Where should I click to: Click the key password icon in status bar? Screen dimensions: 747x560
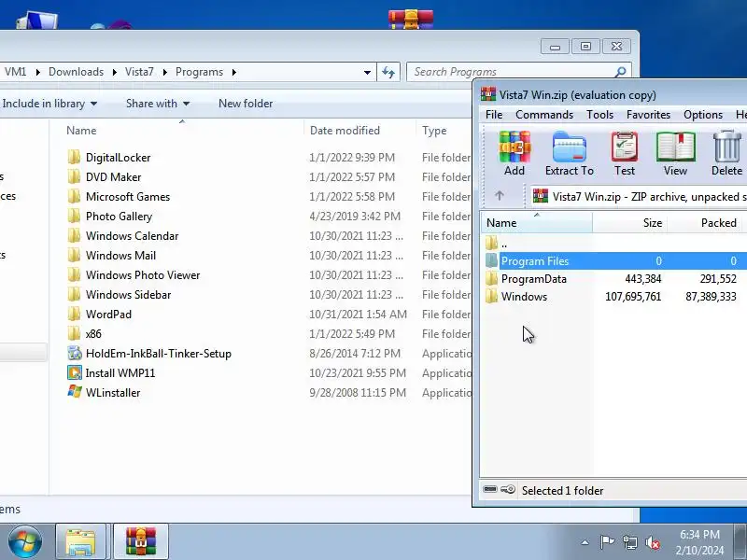click(508, 489)
